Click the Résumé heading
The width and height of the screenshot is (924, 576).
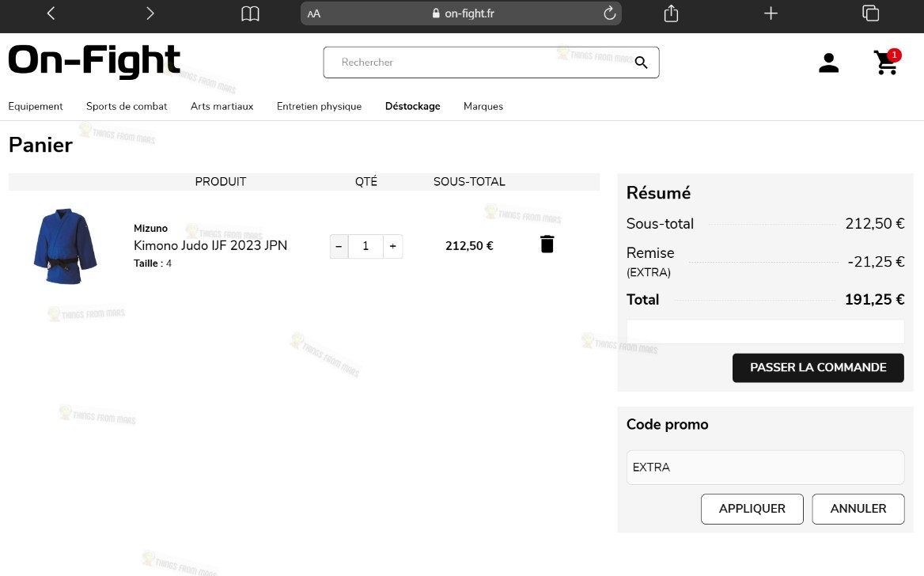[x=658, y=193]
